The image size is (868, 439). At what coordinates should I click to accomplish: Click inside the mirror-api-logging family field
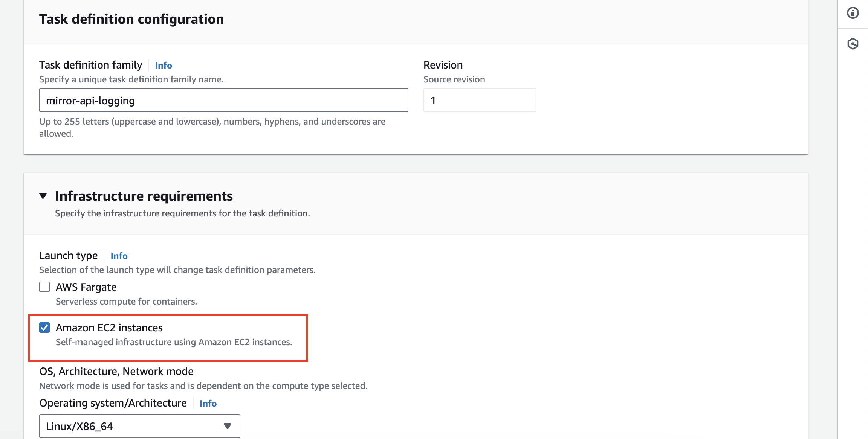click(x=223, y=100)
